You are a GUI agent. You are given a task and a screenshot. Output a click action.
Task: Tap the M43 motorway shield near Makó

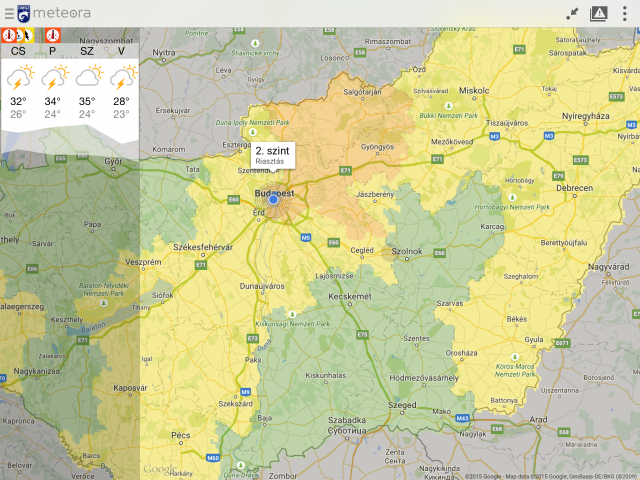click(462, 418)
